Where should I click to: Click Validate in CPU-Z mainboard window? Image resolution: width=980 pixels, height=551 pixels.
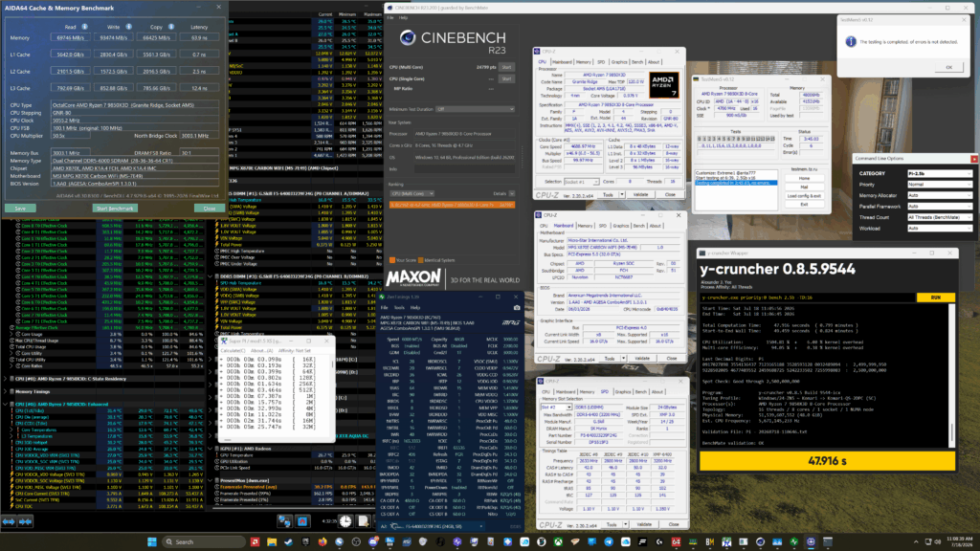[642, 359]
